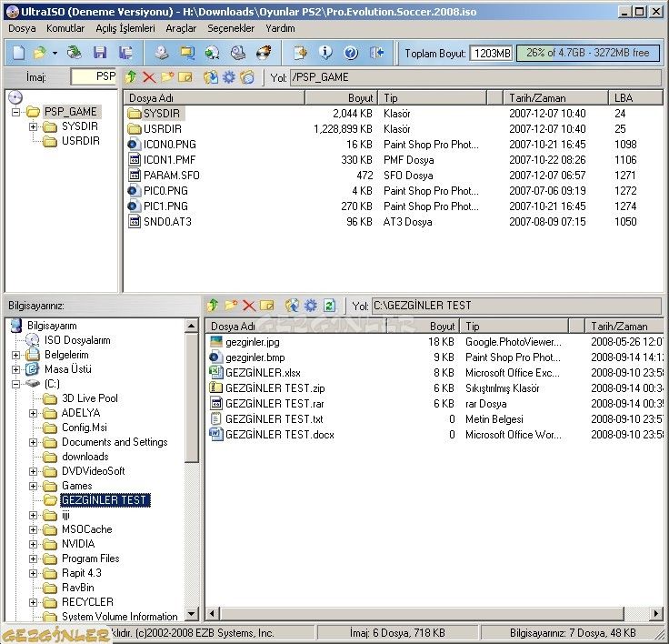669x644 pixels.
Task: Expand Documents and Settings folder node
Action: tap(33, 442)
